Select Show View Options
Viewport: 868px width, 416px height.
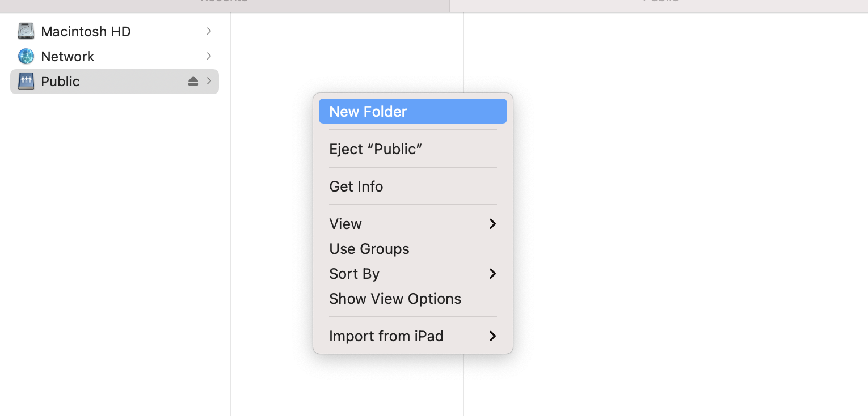coord(413,299)
